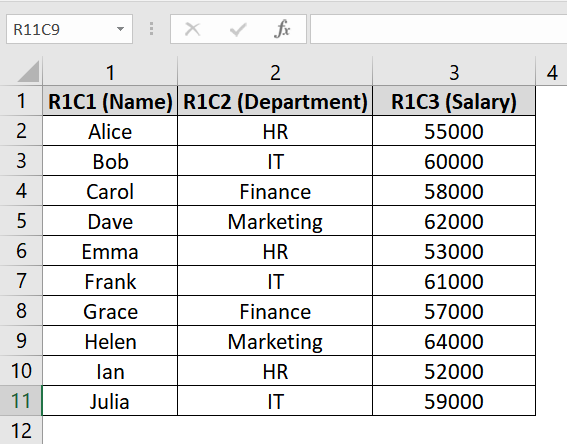Click the Select All corner triangle
Image resolution: width=567 pixels, height=444 pixels.
(28, 72)
